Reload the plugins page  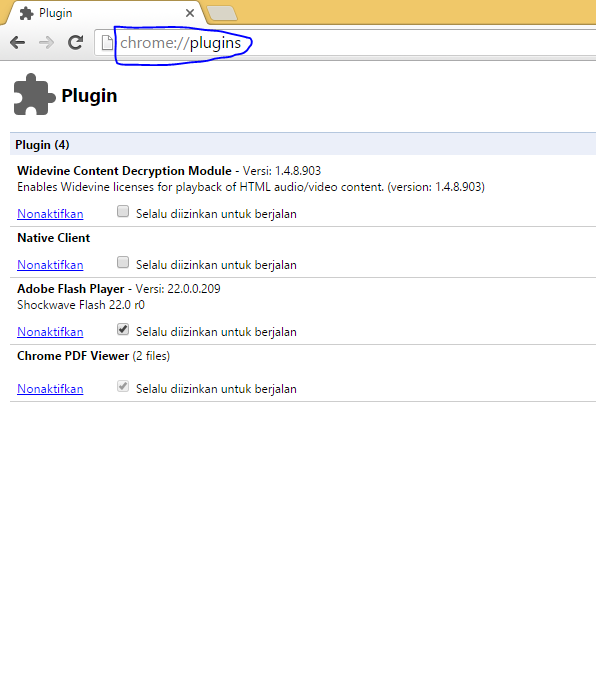75,42
